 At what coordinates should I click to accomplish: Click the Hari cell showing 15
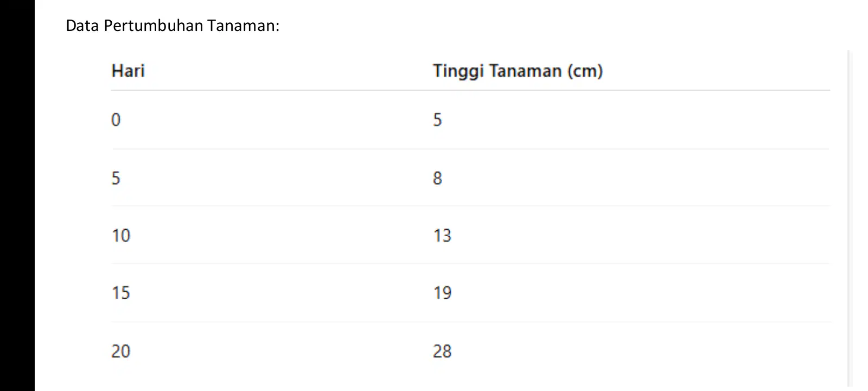(121, 293)
